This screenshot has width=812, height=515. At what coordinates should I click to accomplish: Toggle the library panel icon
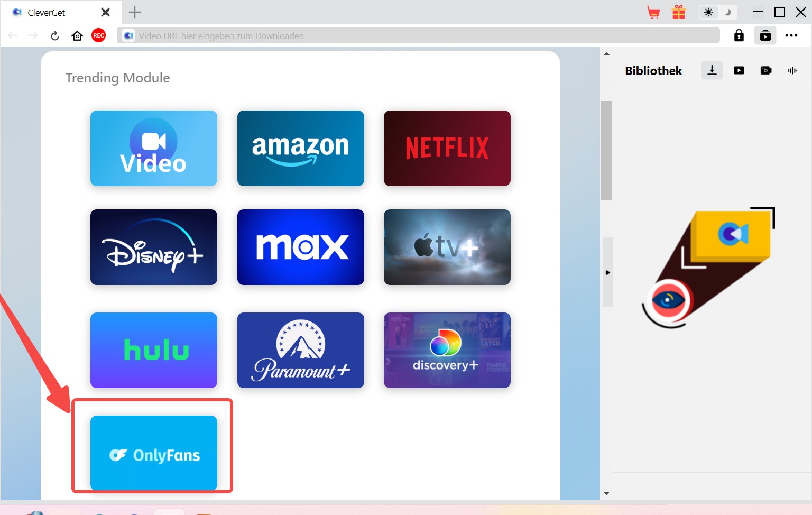[x=765, y=35]
